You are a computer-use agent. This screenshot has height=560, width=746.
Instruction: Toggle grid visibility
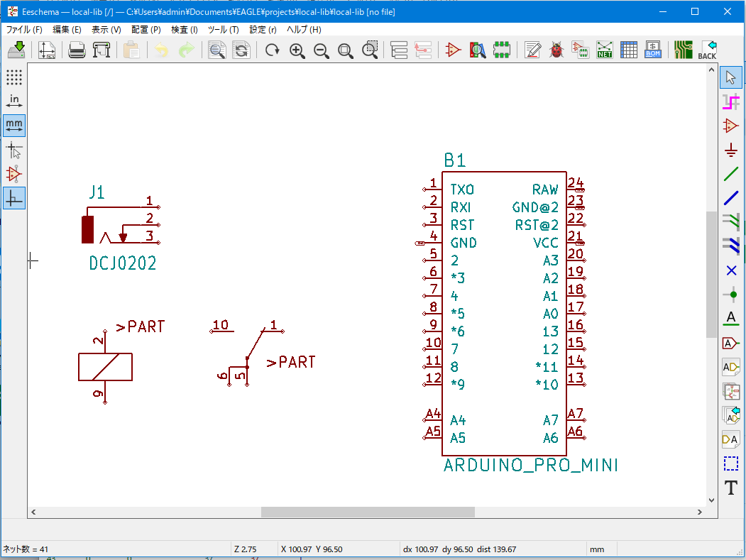coord(14,77)
